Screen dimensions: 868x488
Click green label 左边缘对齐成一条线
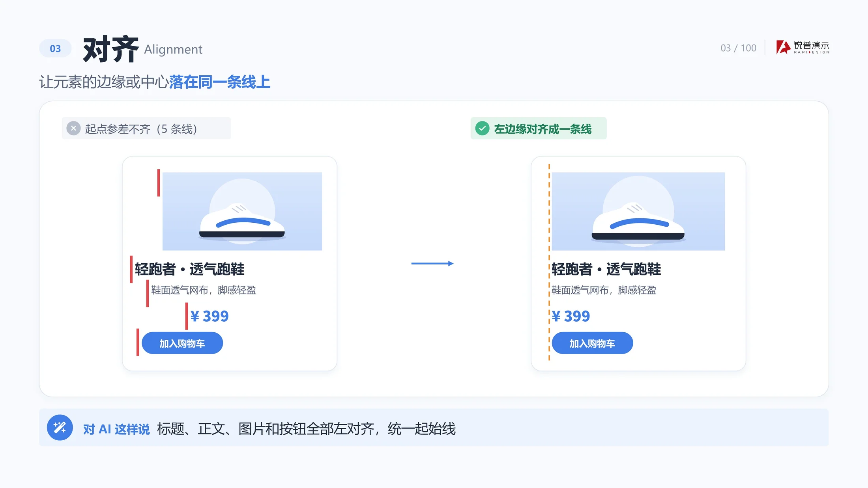pyautogui.click(x=543, y=129)
